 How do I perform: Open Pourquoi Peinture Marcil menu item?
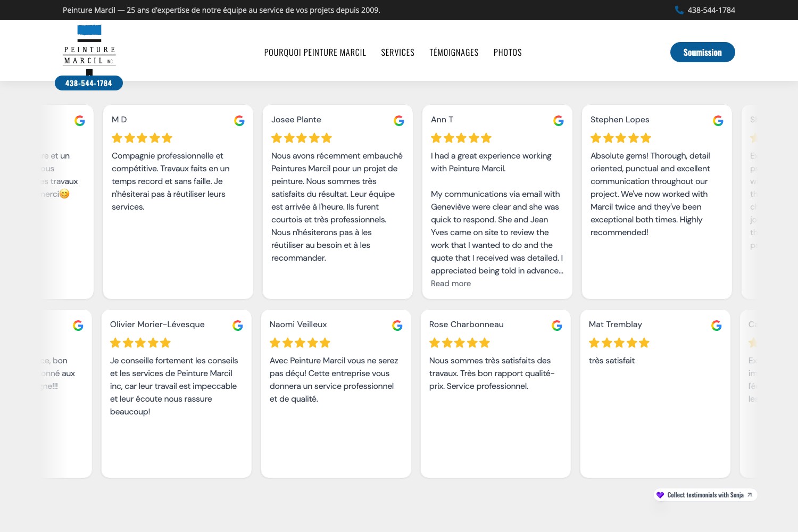tap(315, 53)
